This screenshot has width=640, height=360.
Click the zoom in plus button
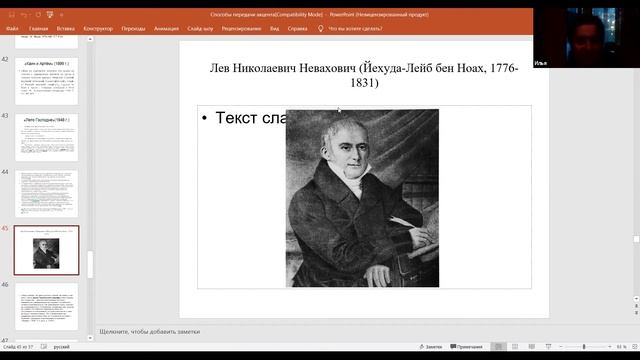(610, 347)
